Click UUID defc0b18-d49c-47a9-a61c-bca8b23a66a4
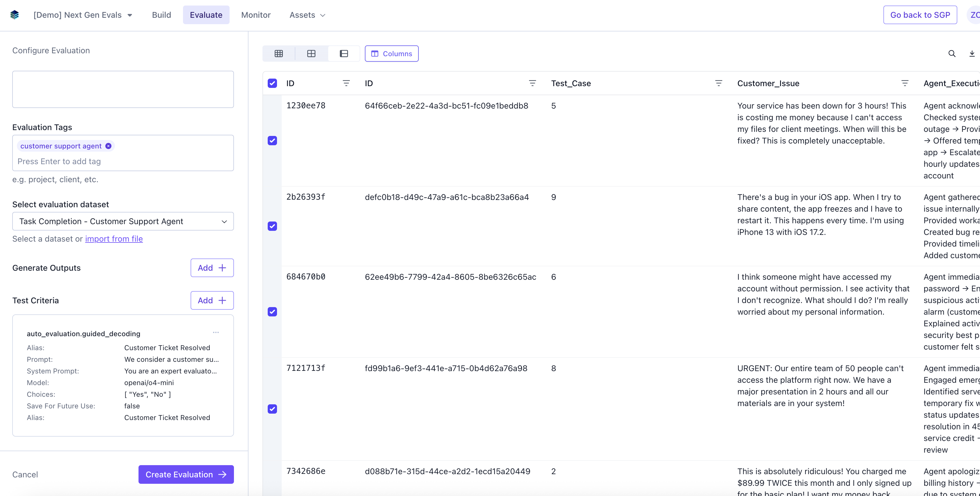This screenshot has height=496, width=980. 447,197
